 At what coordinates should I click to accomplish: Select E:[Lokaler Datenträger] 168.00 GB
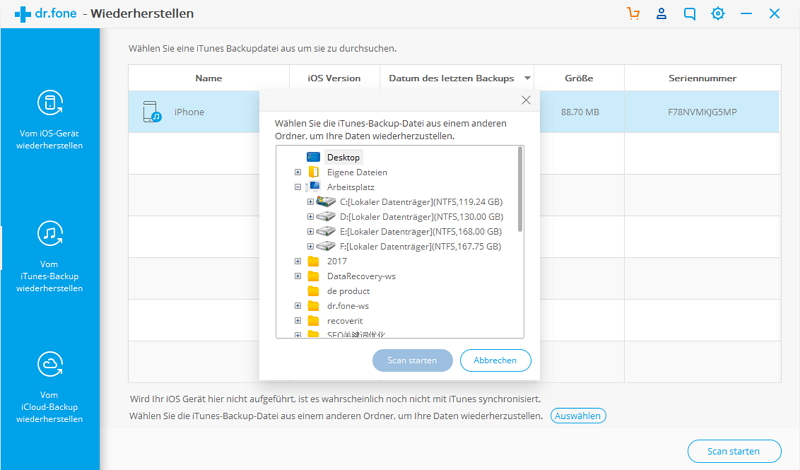click(x=421, y=232)
